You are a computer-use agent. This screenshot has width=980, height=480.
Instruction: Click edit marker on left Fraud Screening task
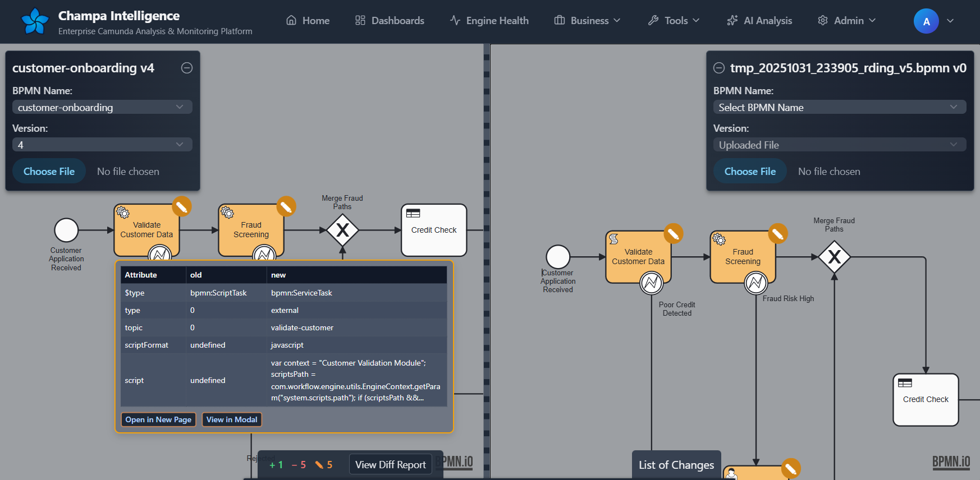tap(286, 206)
